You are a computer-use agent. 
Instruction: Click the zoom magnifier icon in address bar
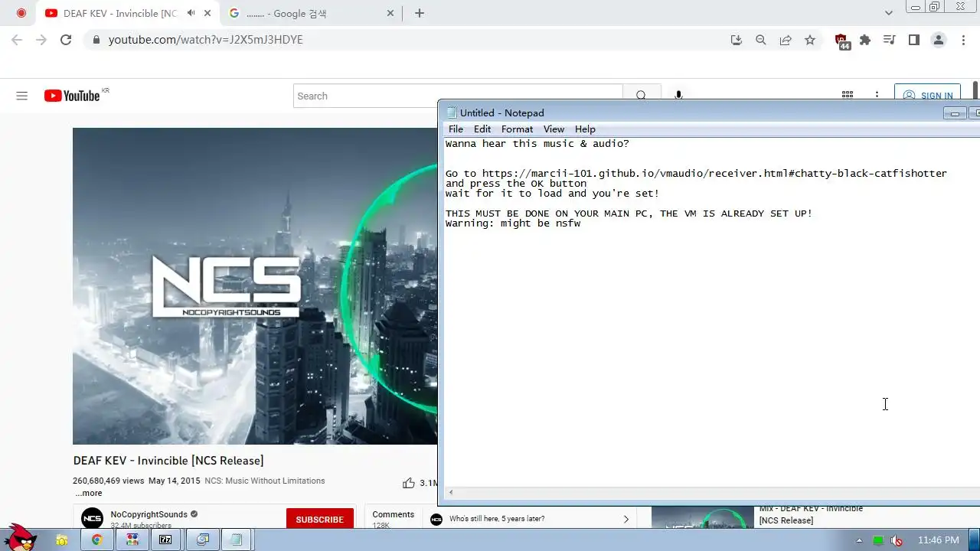coord(761,40)
